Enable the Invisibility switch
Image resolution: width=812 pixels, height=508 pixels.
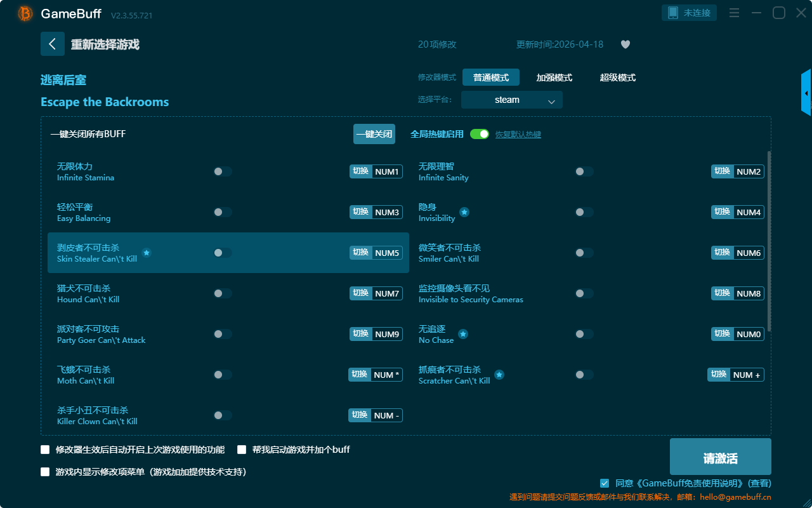[x=584, y=212]
